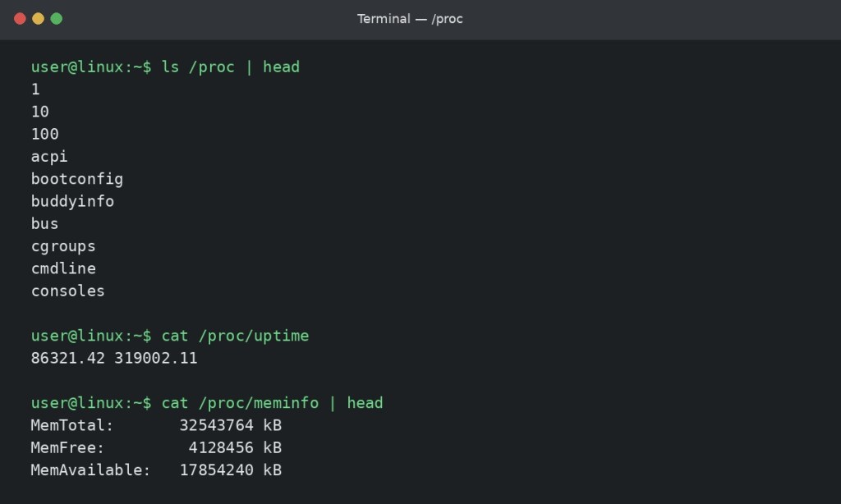Select the 'bus' entry

pyautogui.click(x=44, y=223)
